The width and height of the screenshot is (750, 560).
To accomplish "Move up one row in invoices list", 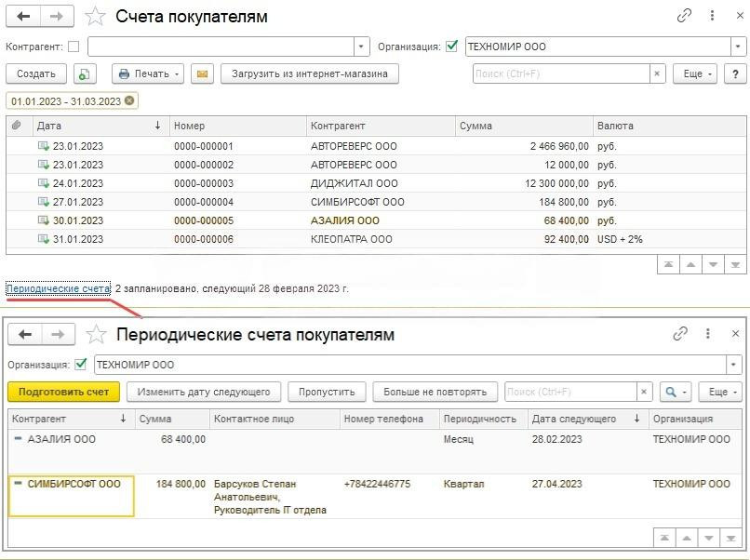I will tap(690, 264).
